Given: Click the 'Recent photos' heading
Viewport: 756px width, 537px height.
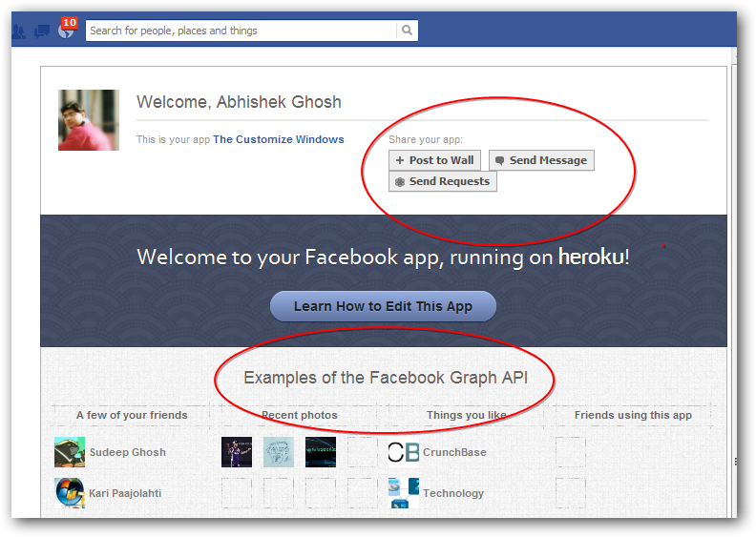Looking at the screenshot, I should click(x=300, y=415).
